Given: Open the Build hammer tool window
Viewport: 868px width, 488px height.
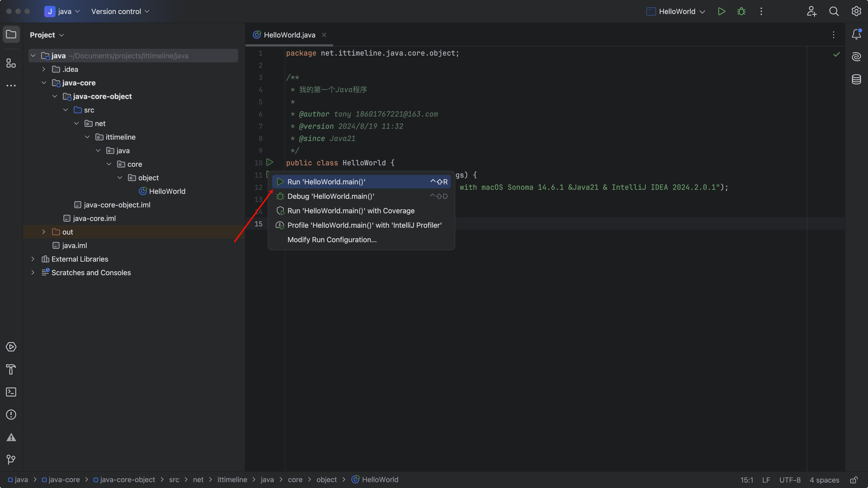Looking at the screenshot, I should coord(11,369).
